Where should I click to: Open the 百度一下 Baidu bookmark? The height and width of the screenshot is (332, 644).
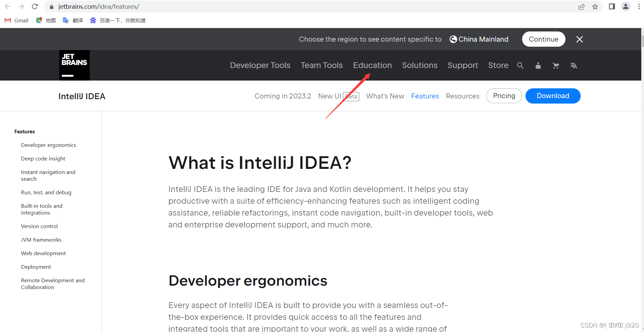point(118,20)
